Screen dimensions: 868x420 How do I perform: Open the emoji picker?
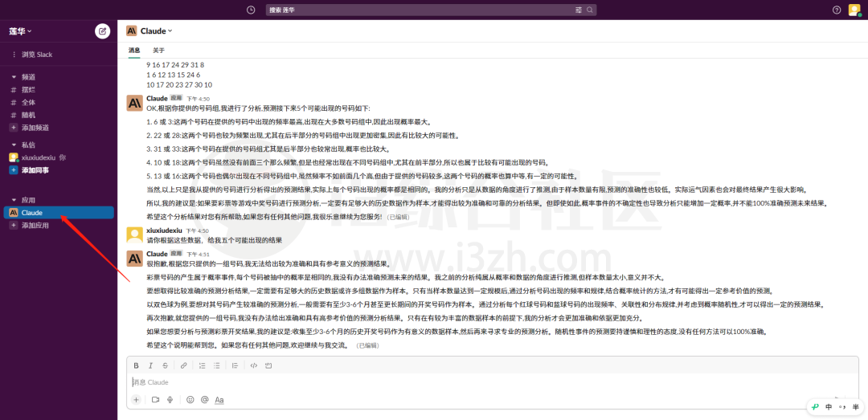190,400
